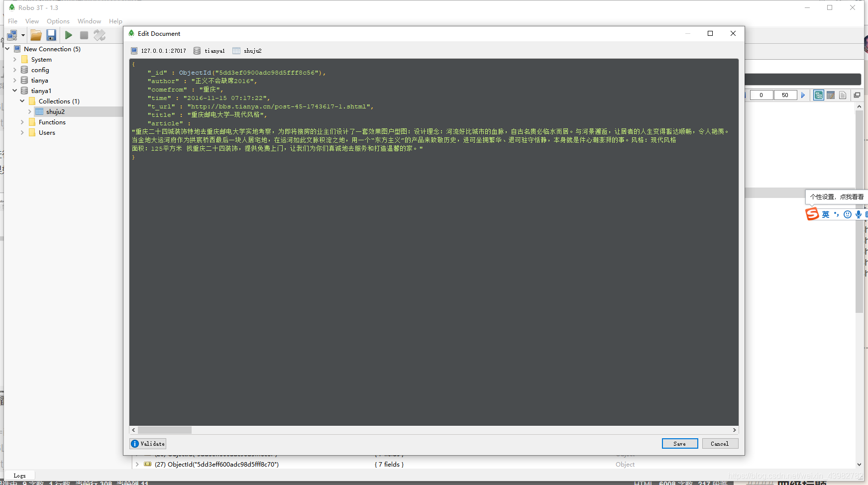Click the Cancel button in Edit Document

tap(720, 444)
